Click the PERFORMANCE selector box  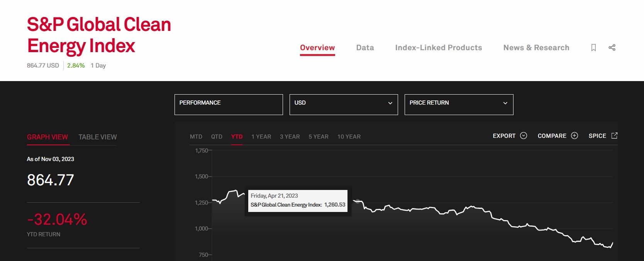pos(229,105)
